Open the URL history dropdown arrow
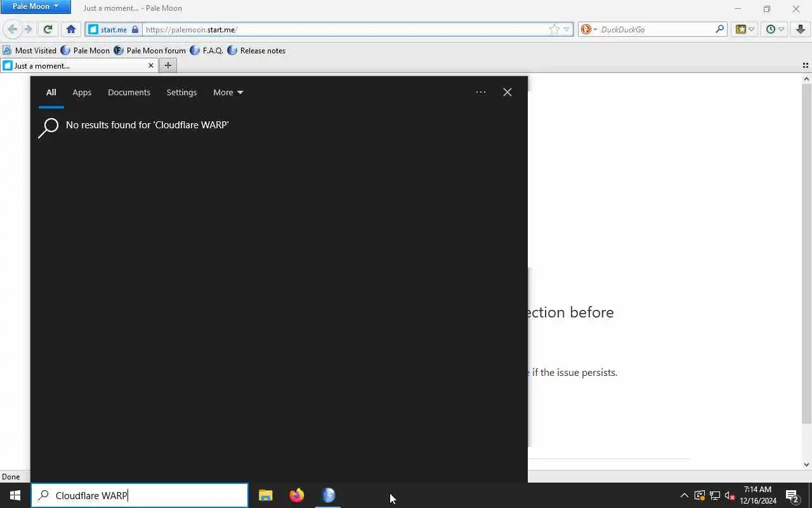The image size is (812, 508). pyautogui.click(x=566, y=29)
